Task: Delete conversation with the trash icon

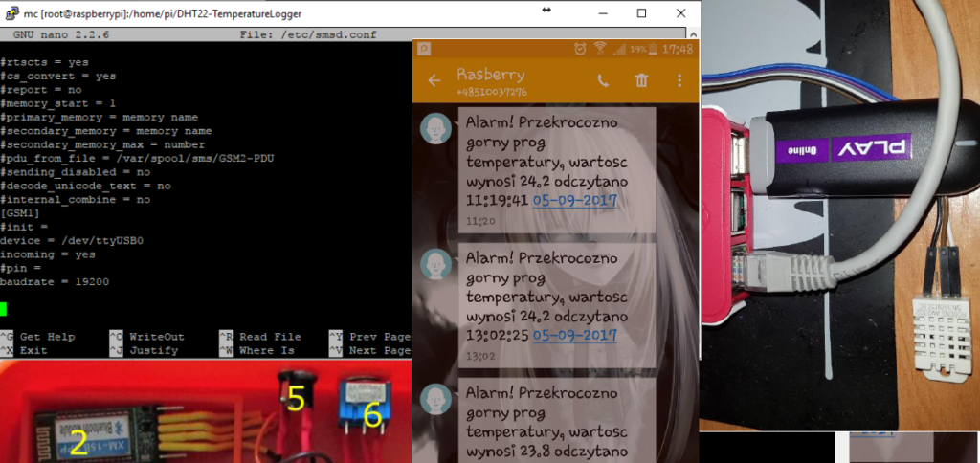Action: pos(641,81)
